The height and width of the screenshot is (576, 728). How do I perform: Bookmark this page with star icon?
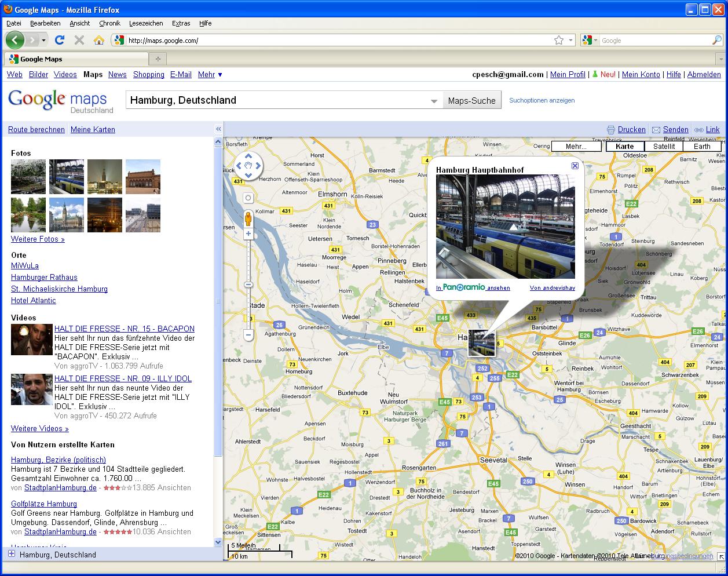[558, 40]
